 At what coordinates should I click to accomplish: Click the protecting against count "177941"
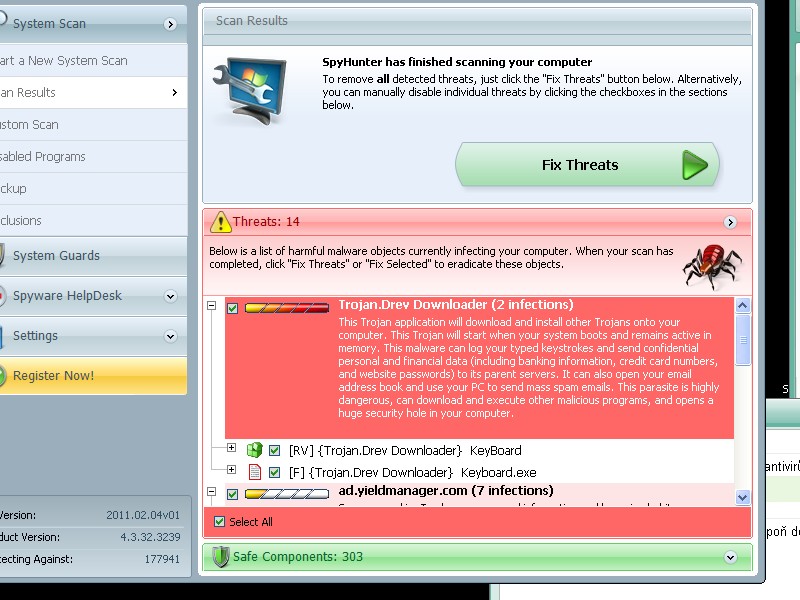tap(162, 559)
